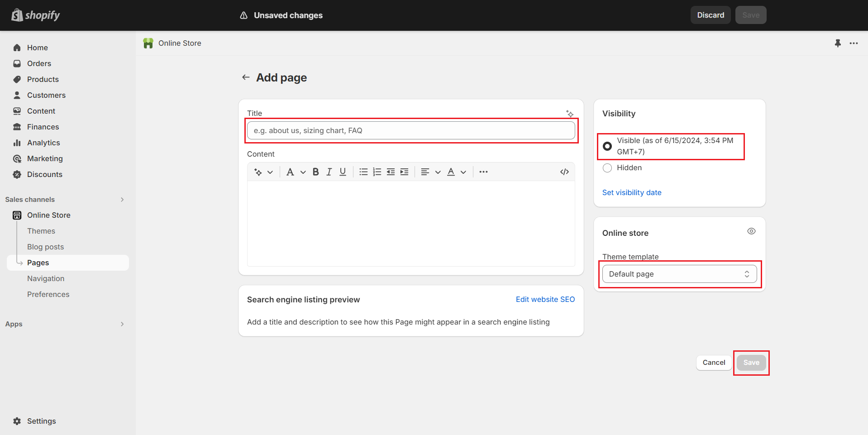Click Discard in the top bar
This screenshot has width=868, height=435.
[710, 15]
